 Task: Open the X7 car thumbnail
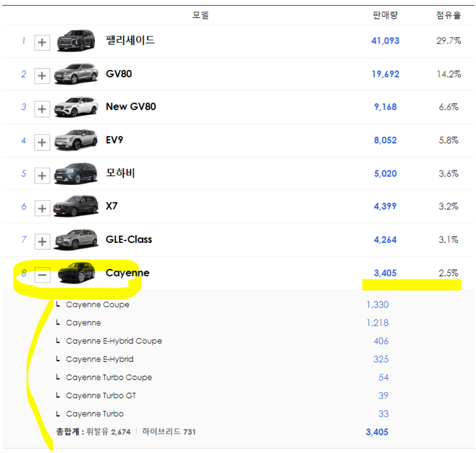(x=76, y=206)
